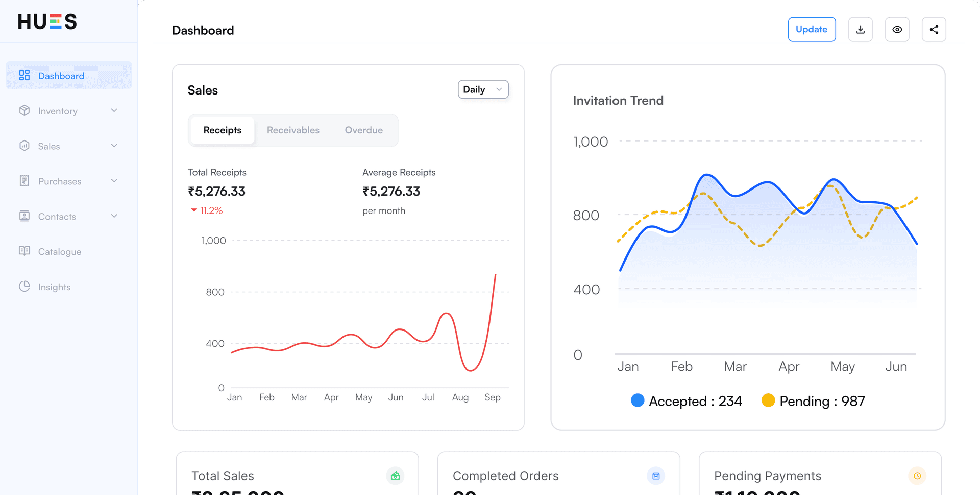Collapse the Contacts menu chevron

(x=114, y=216)
